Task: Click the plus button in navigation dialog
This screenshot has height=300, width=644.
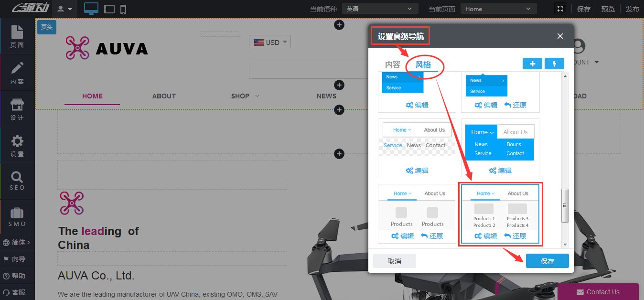Action: [x=532, y=64]
